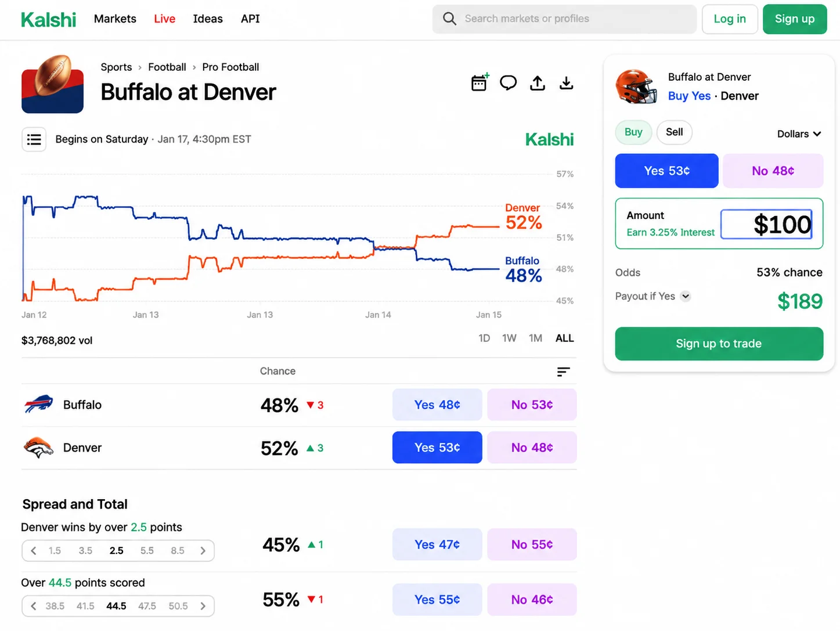Click Buffalo 48% chart label
This screenshot has width=840, height=631.
pyautogui.click(x=524, y=270)
